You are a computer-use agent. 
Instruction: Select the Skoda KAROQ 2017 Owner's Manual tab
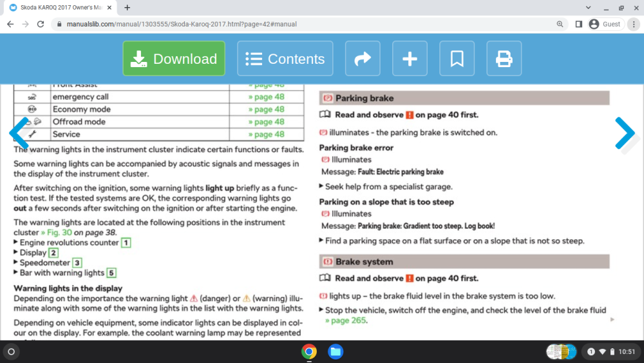click(59, 7)
